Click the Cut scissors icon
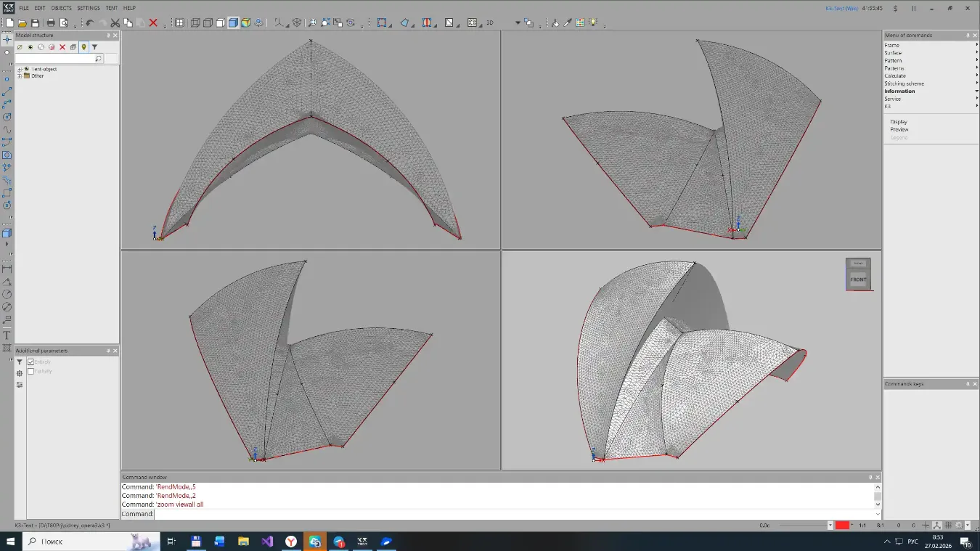 115,23
